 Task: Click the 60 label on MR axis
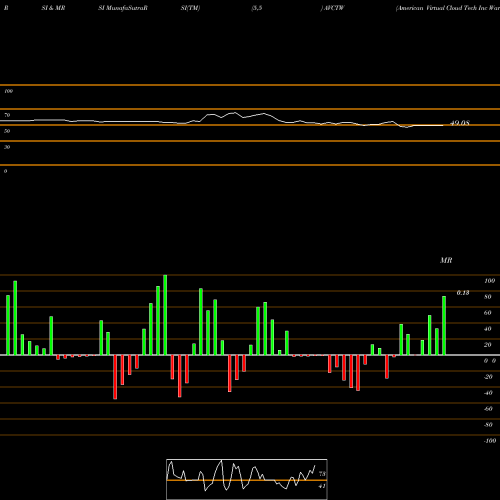[488, 313]
